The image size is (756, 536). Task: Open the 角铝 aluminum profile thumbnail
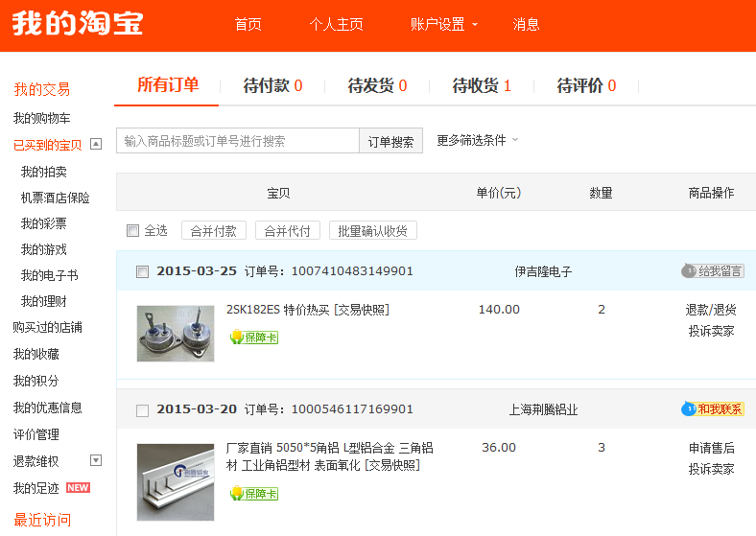(x=176, y=482)
